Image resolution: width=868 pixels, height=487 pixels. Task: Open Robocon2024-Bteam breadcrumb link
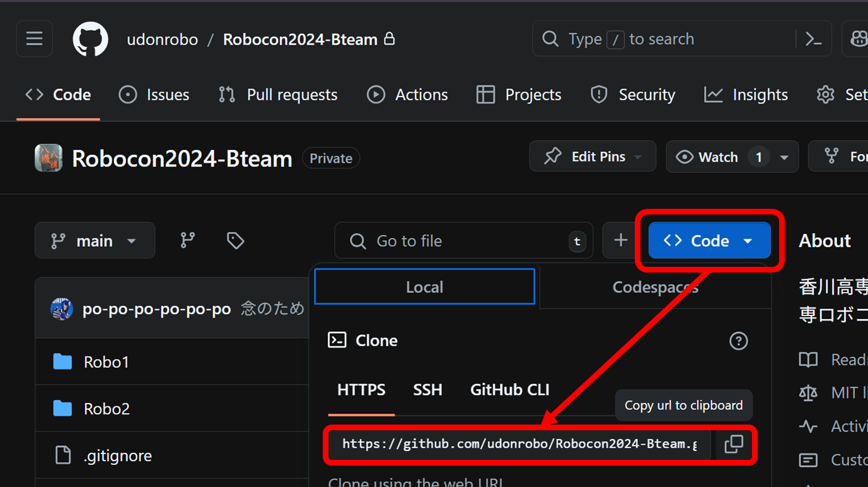click(300, 39)
